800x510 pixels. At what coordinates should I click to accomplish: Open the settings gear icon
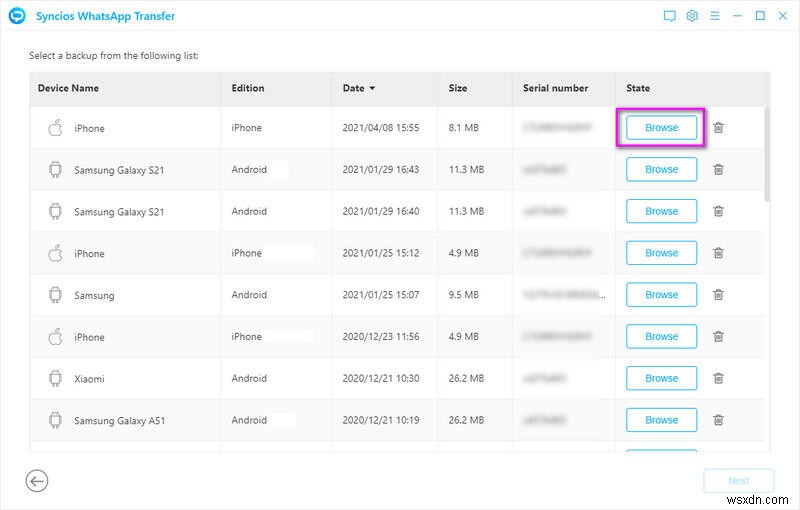pyautogui.click(x=692, y=16)
